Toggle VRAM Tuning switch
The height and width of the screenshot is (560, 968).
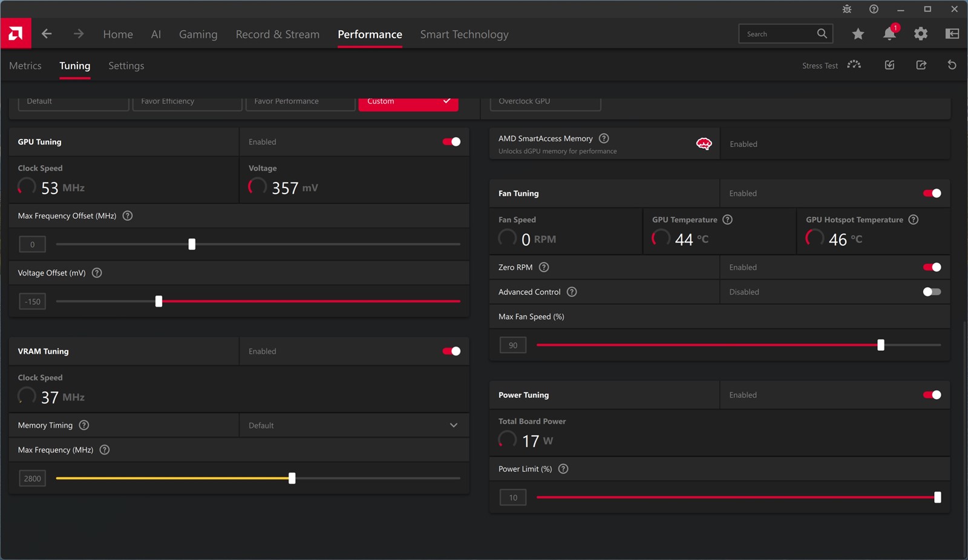(x=451, y=351)
